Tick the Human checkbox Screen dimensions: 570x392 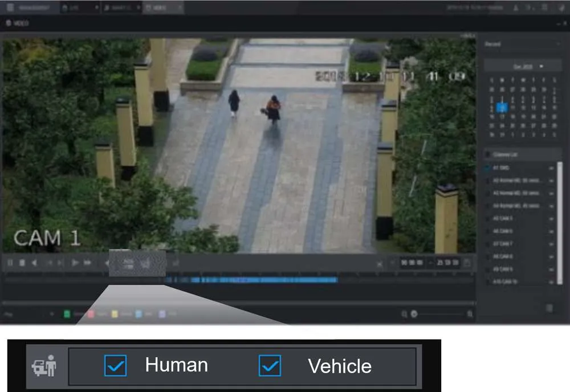click(x=115, y=365)
